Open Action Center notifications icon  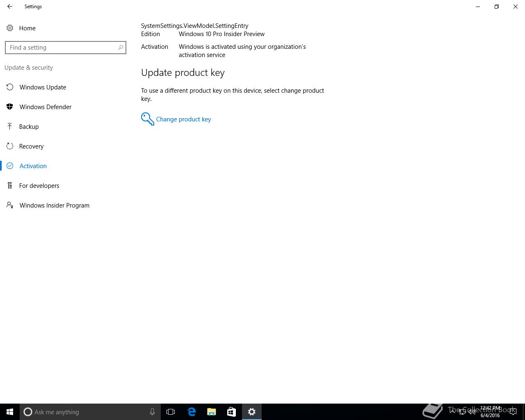[x=513, y=412]
